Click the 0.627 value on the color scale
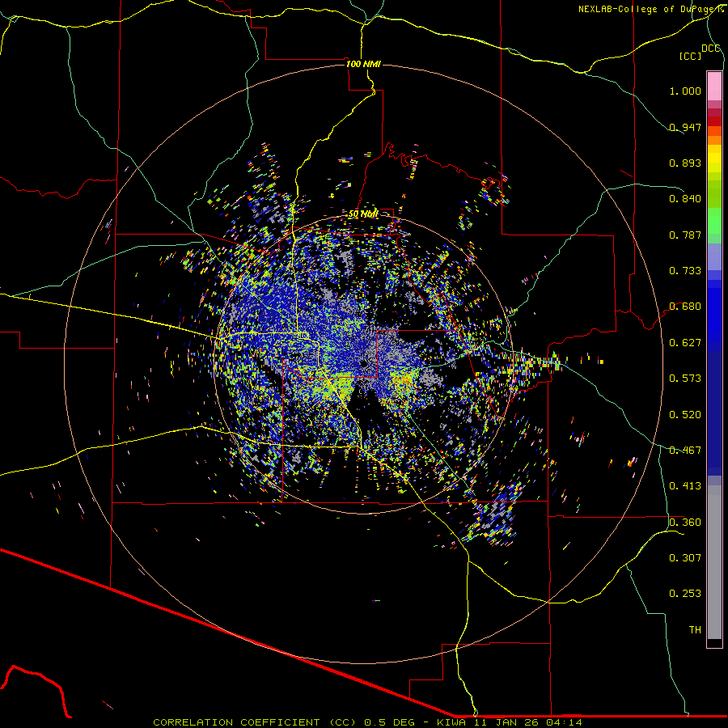728x728 pixels. pos(685,343)
